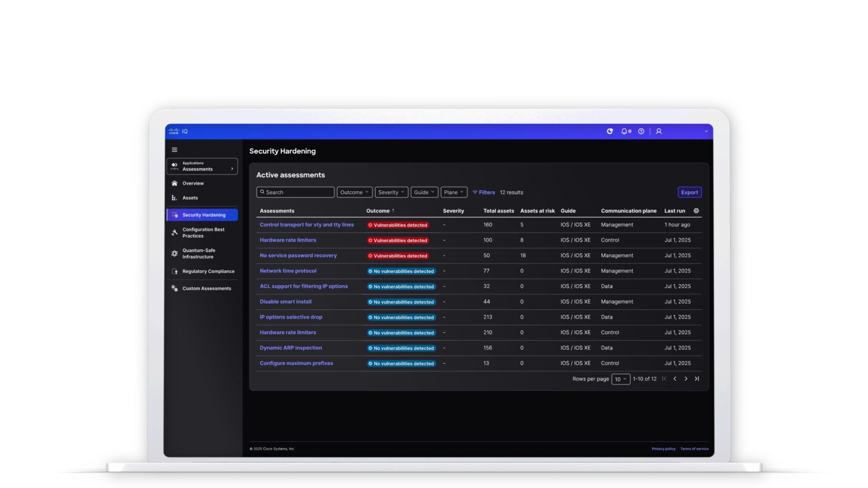Open the Severity filter dropdown
Image resolution: width=868 pixels, height=488 pixels.
click(391, 192)
